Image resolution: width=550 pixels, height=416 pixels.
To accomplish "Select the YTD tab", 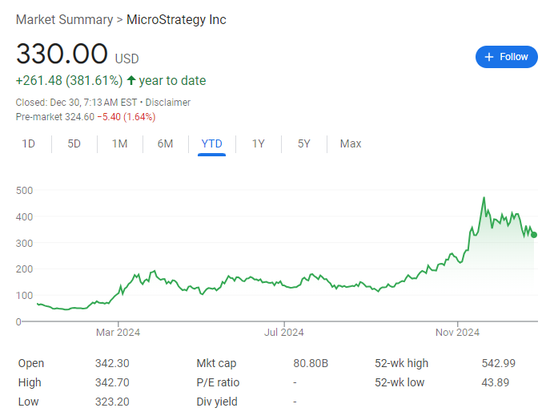I will (x=212, y=144).
